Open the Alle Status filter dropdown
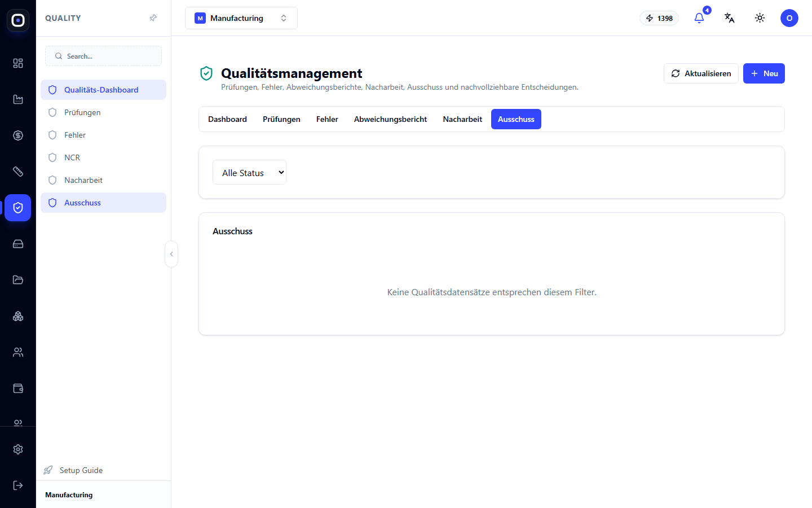812x508 pixels. [x=249, y=172]
